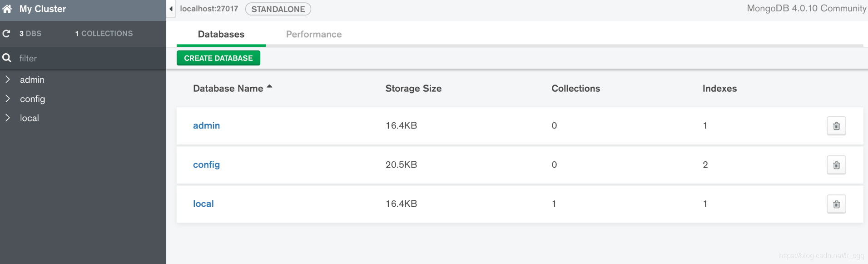Click the home icon beside My Cluster
868x264 pixels.
(x=7, y=9)
